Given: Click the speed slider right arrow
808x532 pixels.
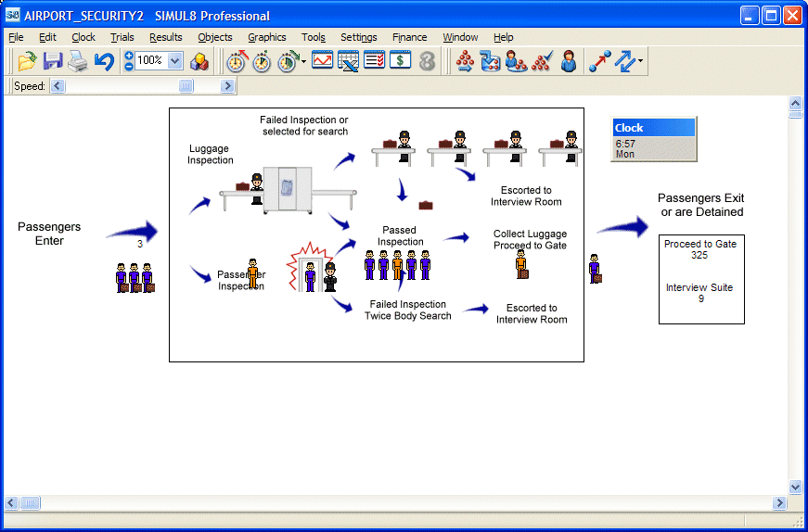Looking at the screenshot, I should (x=228, y=86).
